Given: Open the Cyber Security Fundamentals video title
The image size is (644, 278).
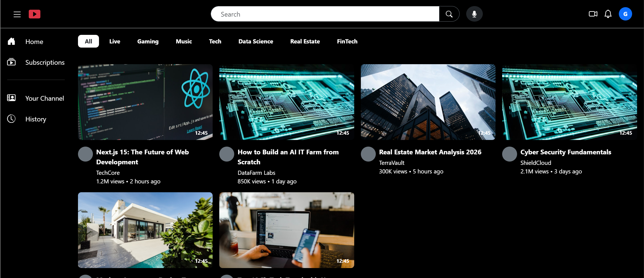Looking at the screenshot, I should coord(565,152).
